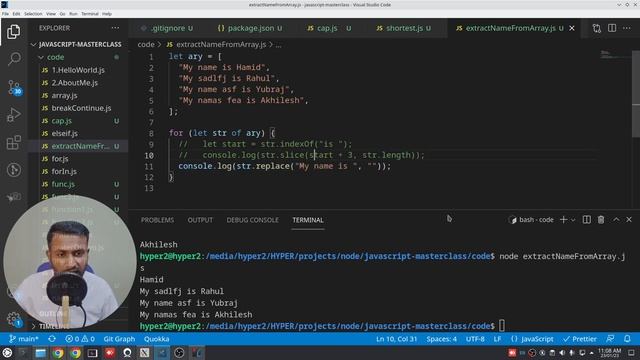Click the open changes icon in editor toolbar
Image resolution: width=640 pixels, height=360 pixels.
click(596, 28)
